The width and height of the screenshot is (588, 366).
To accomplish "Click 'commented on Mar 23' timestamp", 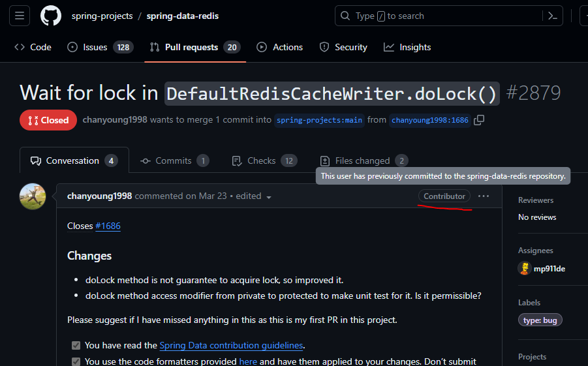I will [x=181, y=196].
